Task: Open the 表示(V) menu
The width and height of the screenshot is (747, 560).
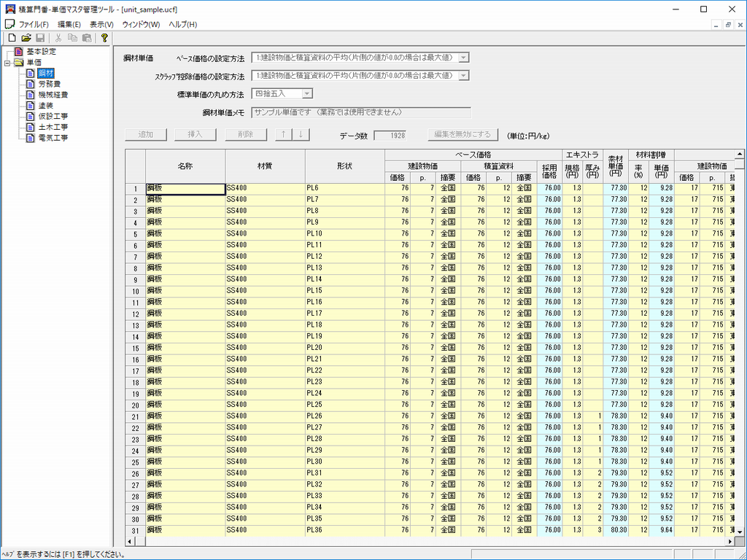Action: coord(101,24)
